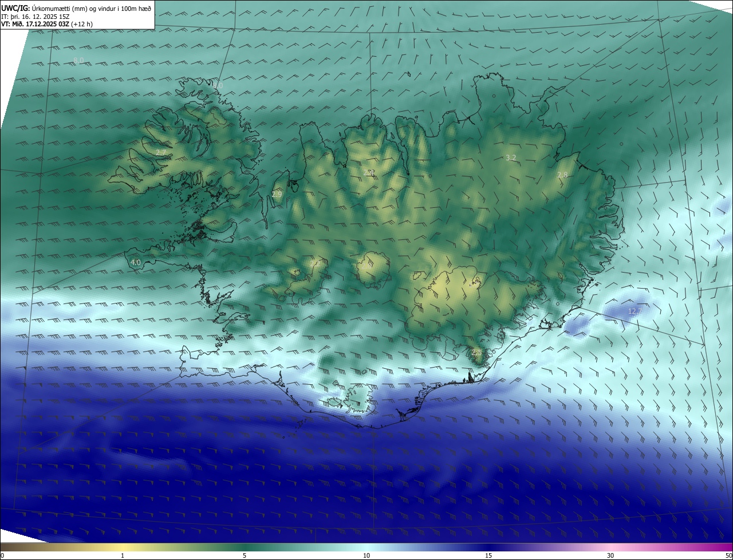Click the initial time line "IT: þri. 16. 12. 2025 15Z"
Screen dimensions: 733x560
point(37,17)
